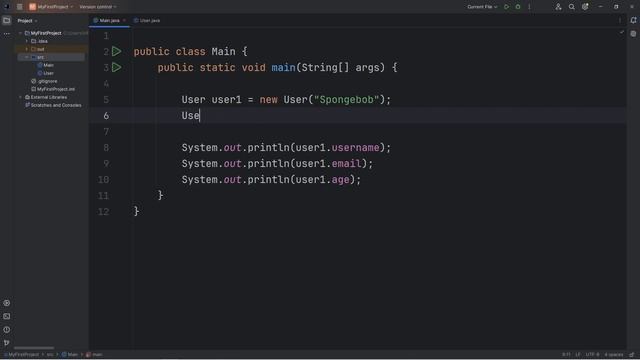Open the Git tool window icon
Image resolution: width=640 pixels, height=360 pixels.
click(7, 343)
